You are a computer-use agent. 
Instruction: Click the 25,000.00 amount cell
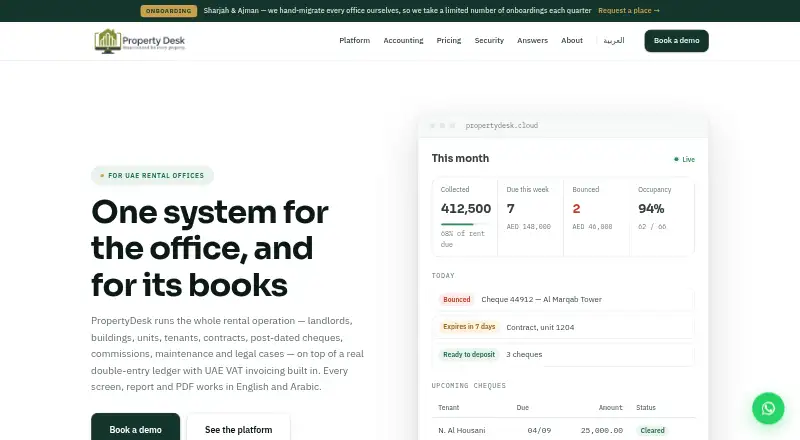click(602, 430)
